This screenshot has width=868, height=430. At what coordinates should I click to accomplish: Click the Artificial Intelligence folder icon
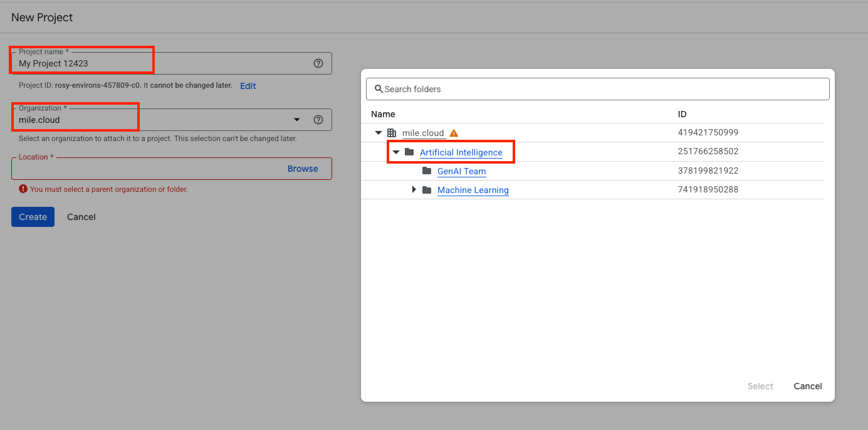pos(409,152)
